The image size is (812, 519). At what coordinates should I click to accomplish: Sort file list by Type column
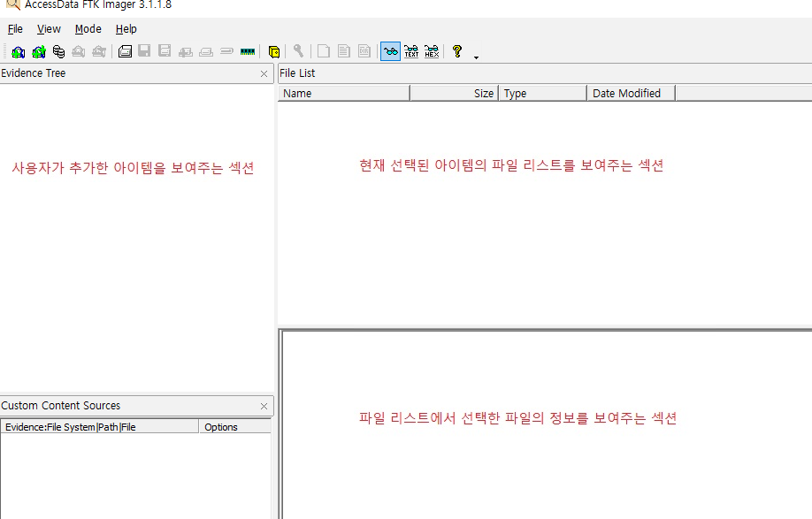click(x=543, y=93)
